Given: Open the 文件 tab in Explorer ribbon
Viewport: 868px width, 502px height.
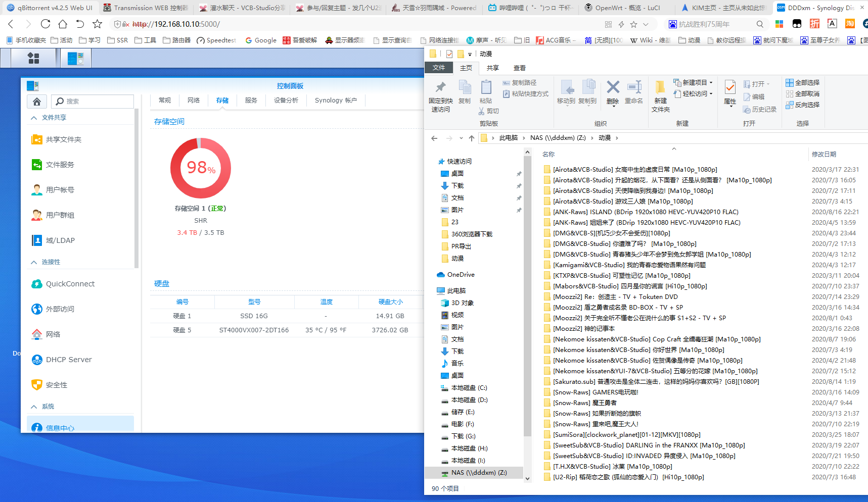Looking at the screenshot, I should pyautogui.click(x=439, y=68).
